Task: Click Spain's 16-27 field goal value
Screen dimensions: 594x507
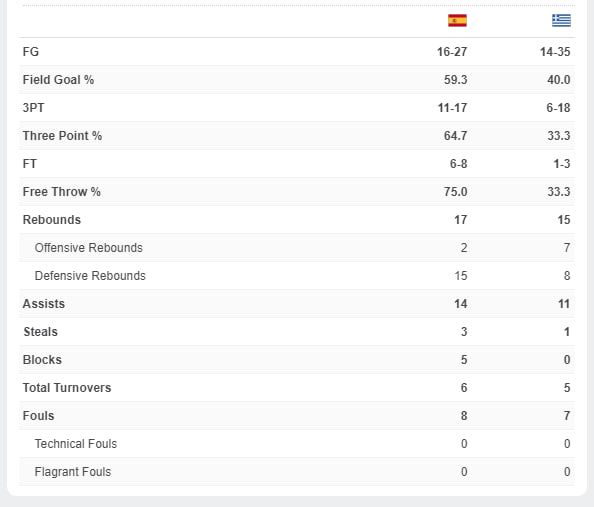Action: (x=452, y=52)
